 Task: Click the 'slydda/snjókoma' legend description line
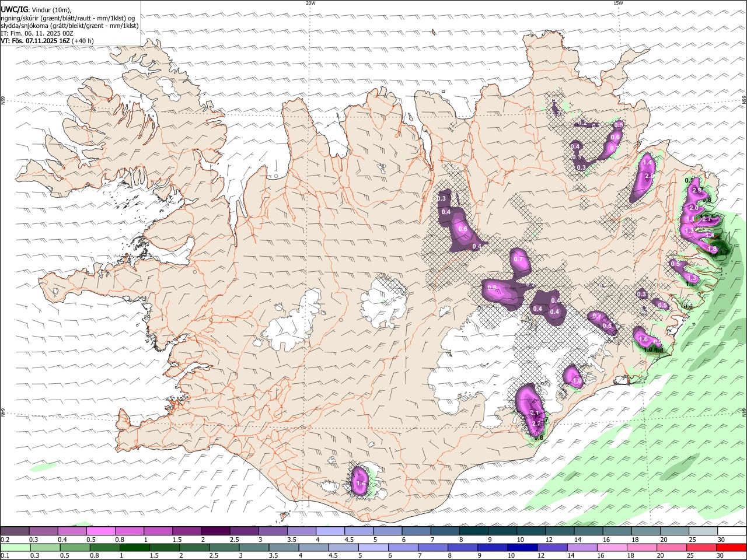pos(69,26)
